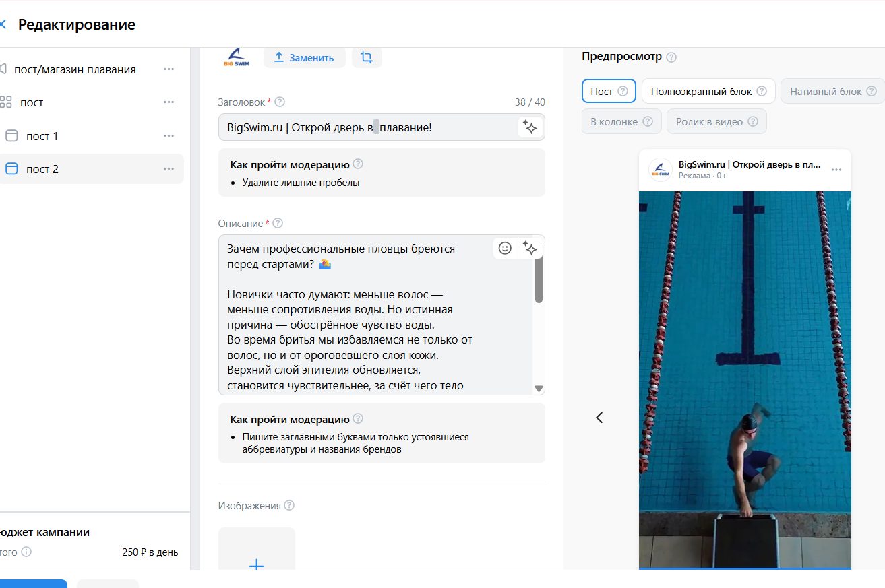Image resolution: width=885 pixels, height=588 pixels.
Task: Select пост 1 in the sidebar
Action: [x=42, y=136]
